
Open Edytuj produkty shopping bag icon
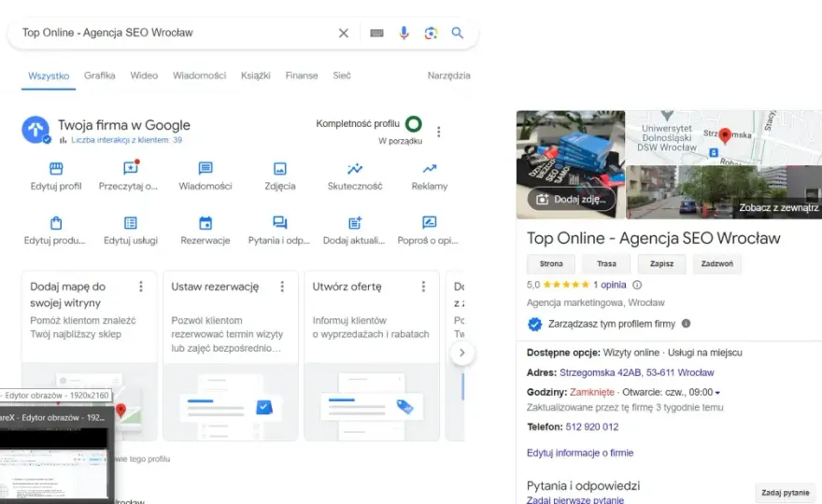56,223
